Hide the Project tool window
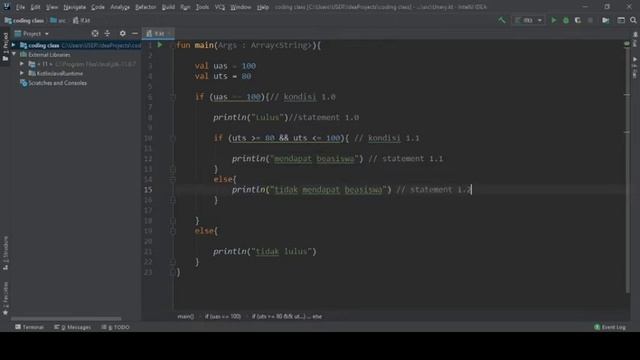Viewport: 640px width, 360px height. click(135, 33)
